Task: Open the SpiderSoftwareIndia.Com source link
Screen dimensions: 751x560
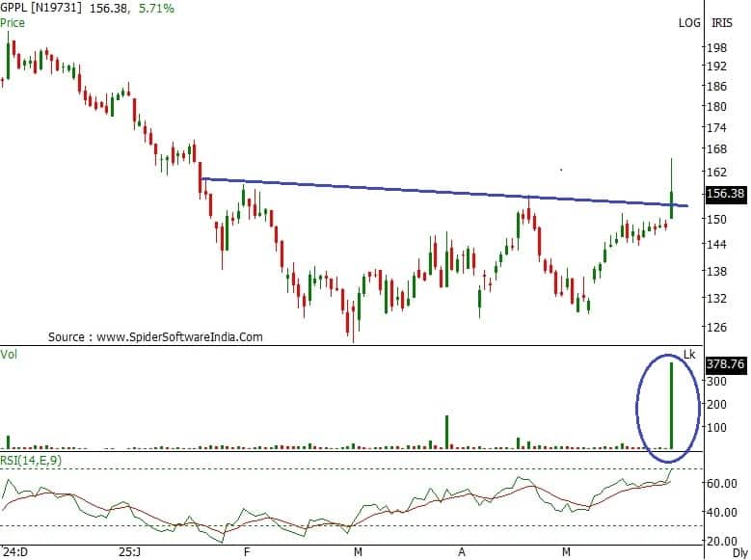Action: (x=155, y=337)
